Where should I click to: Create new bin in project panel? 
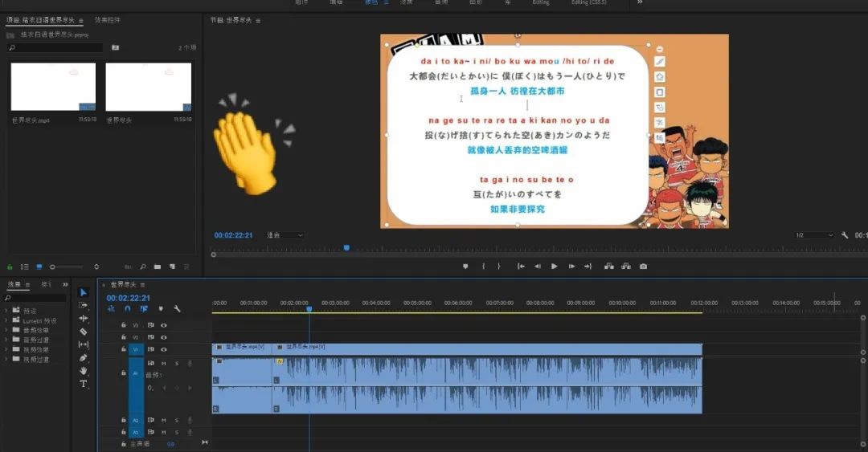tap(158, 267)
